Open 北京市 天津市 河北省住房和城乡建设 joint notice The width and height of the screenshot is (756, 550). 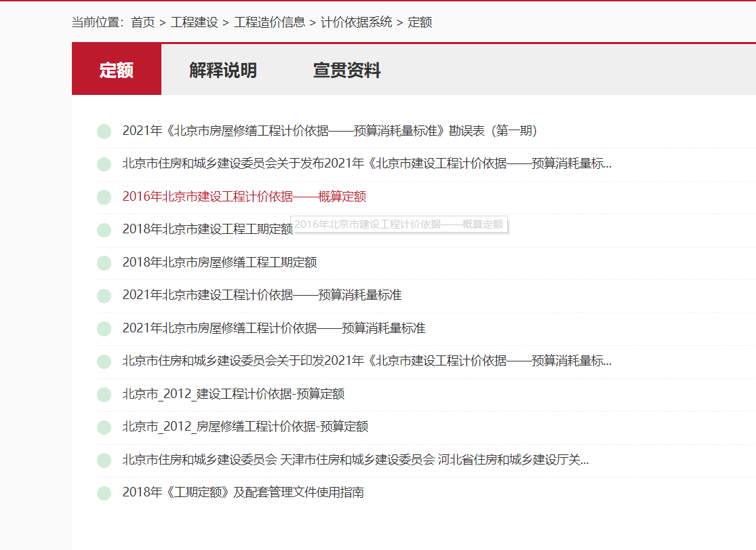coord(356,459)
